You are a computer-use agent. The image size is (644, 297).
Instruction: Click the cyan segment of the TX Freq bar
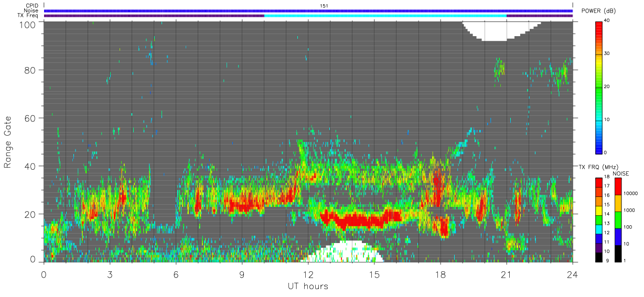click(385, 16)
